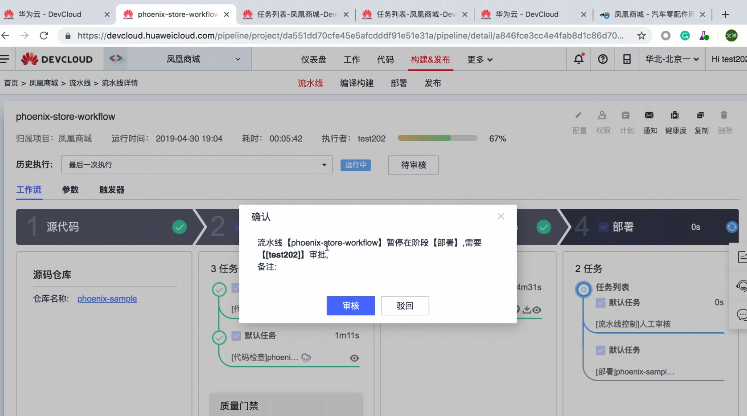The width and height of the screenshot is (747, 416).
Task: Click the eye icon beside the download icon
Action: (x=537, y=310)
